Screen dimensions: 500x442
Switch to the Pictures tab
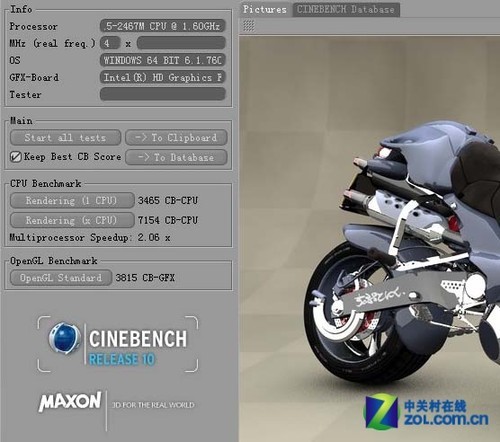(x=265, y=9)
